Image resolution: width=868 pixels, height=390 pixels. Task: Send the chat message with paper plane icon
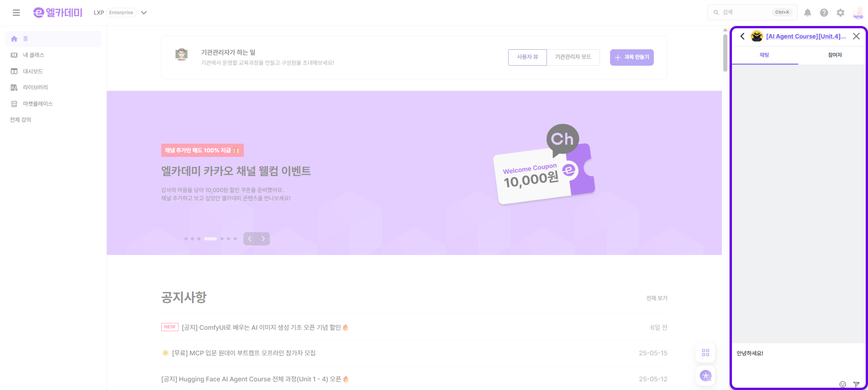point(857,385)
